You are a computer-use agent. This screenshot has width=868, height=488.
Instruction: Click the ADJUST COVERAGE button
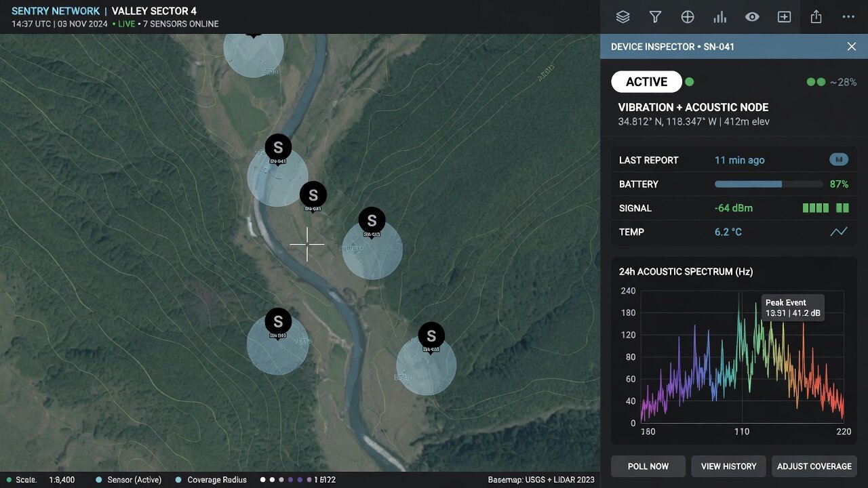(x=814, y=466)
